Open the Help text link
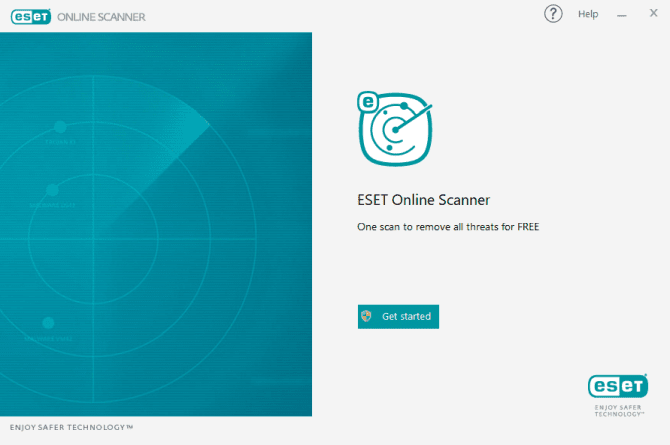The height and width of the screenshot is (445, 670). [588, 14]
